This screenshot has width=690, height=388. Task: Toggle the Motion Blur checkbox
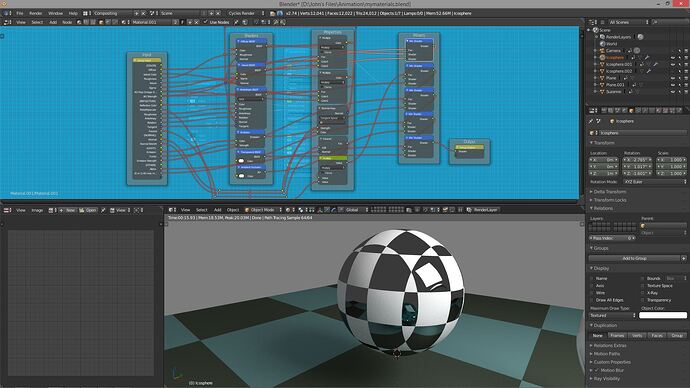(x=597, y=370)
